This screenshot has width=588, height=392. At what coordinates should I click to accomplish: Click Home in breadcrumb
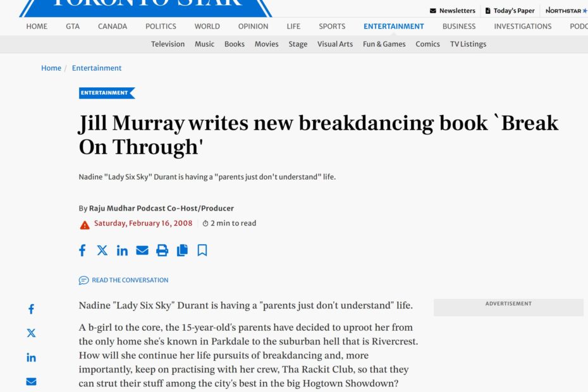pyautogui.click(x=51, y=68)
